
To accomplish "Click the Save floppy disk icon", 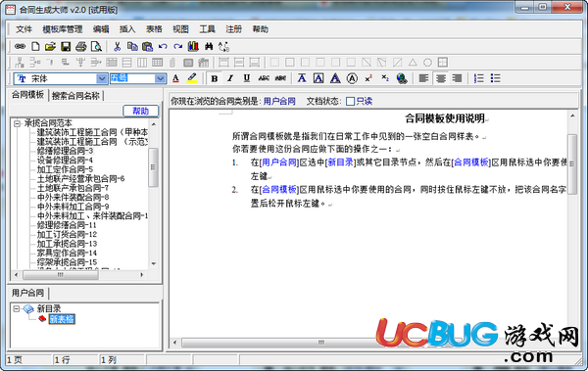I will [66, 46].
